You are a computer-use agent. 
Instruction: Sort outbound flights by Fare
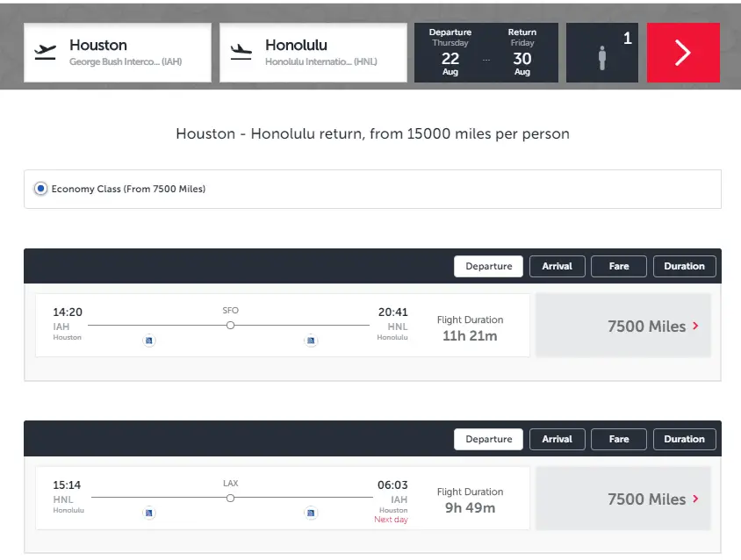(619, 266)
